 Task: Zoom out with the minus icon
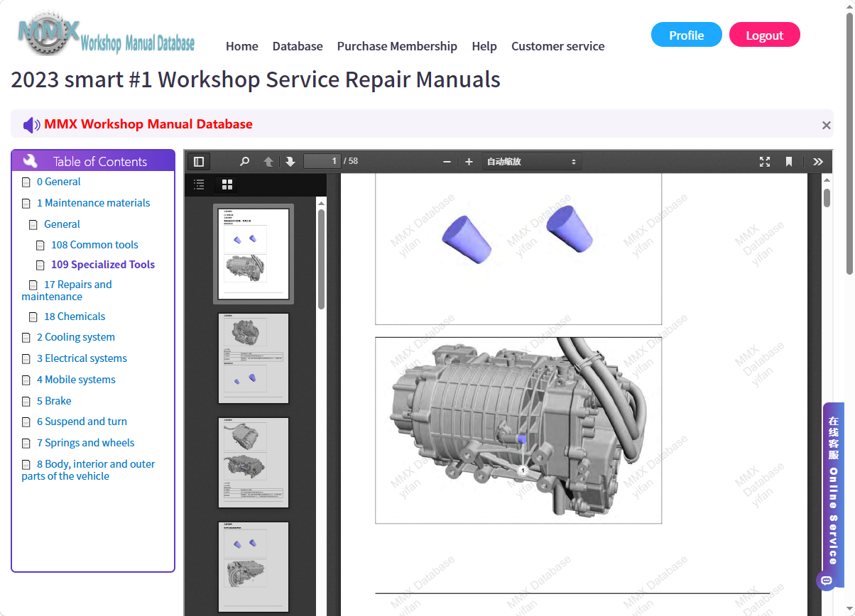point(447,162)
